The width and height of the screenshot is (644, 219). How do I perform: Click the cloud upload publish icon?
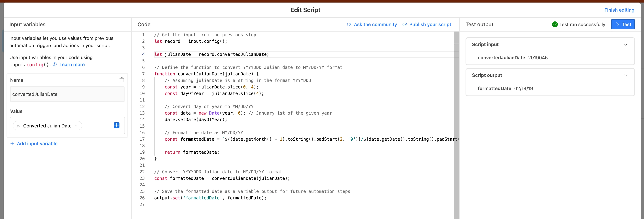(x=405, y=24)
